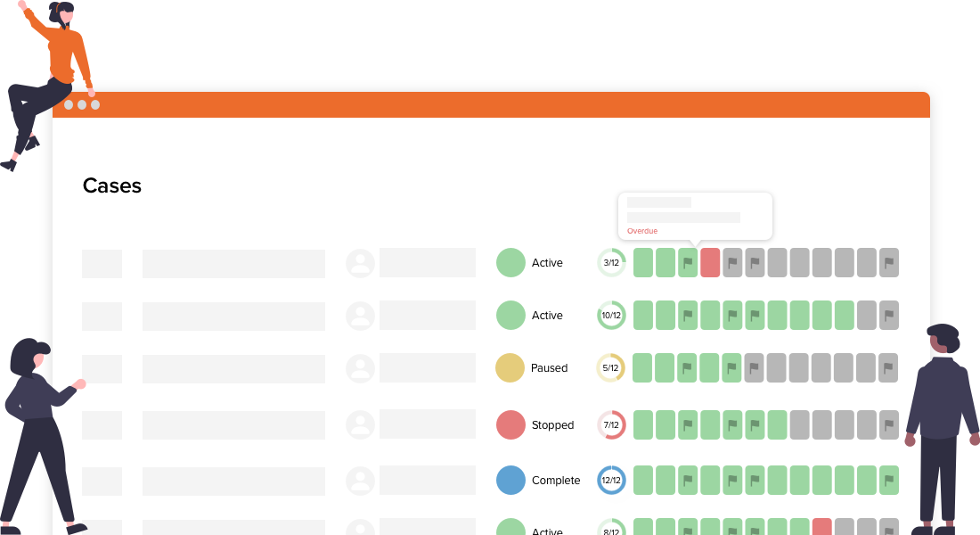The height and width of the screenshot is (535, 980).
Task: Select the red Overdue step square
Action: click(709, 262)
